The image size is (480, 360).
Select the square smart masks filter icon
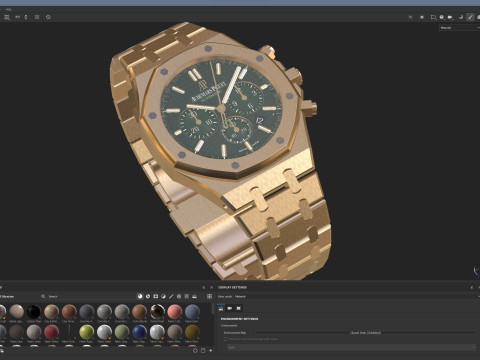156,296
